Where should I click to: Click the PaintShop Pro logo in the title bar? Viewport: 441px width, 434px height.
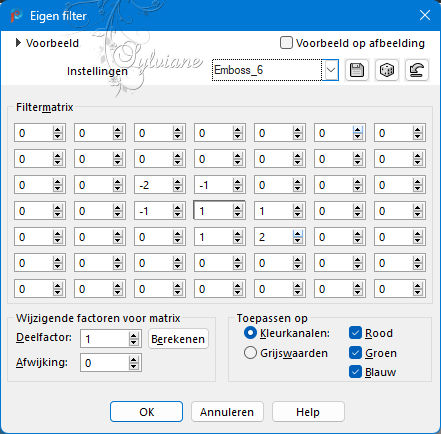point(16,16)
